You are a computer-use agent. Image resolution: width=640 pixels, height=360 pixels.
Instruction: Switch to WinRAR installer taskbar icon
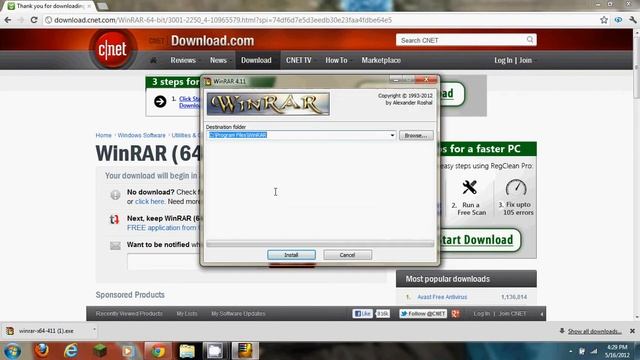245,351
